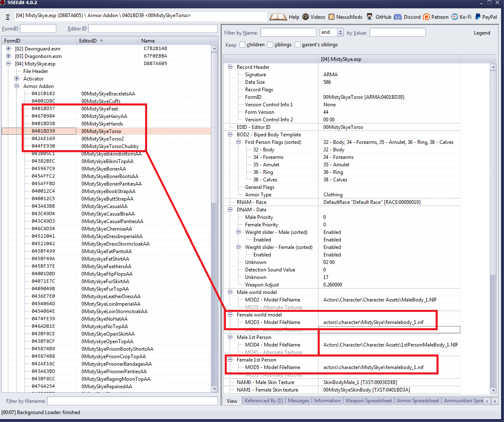The image size is (504, 422).
Task: Click the [04] MistySkye.esp column header
Action: tap(389, 59)
